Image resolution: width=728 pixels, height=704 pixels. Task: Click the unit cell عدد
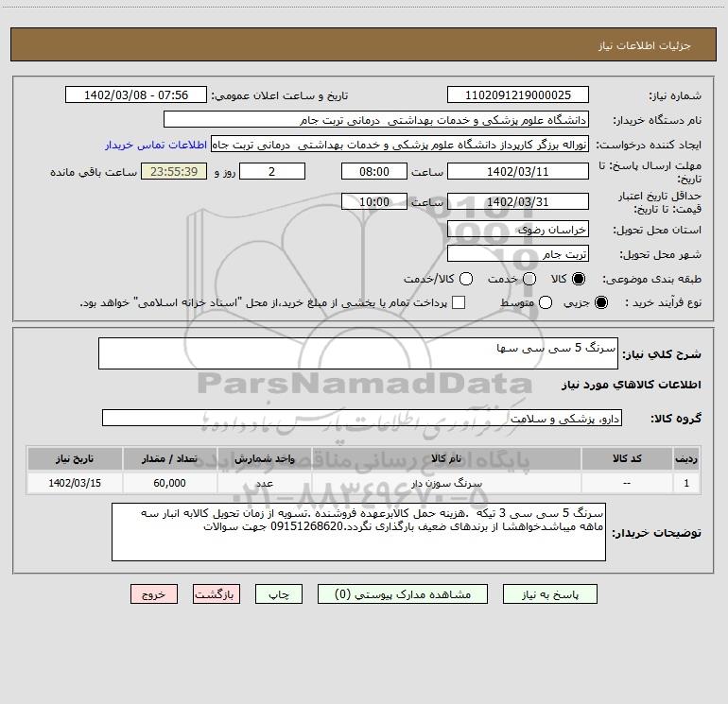264,483
